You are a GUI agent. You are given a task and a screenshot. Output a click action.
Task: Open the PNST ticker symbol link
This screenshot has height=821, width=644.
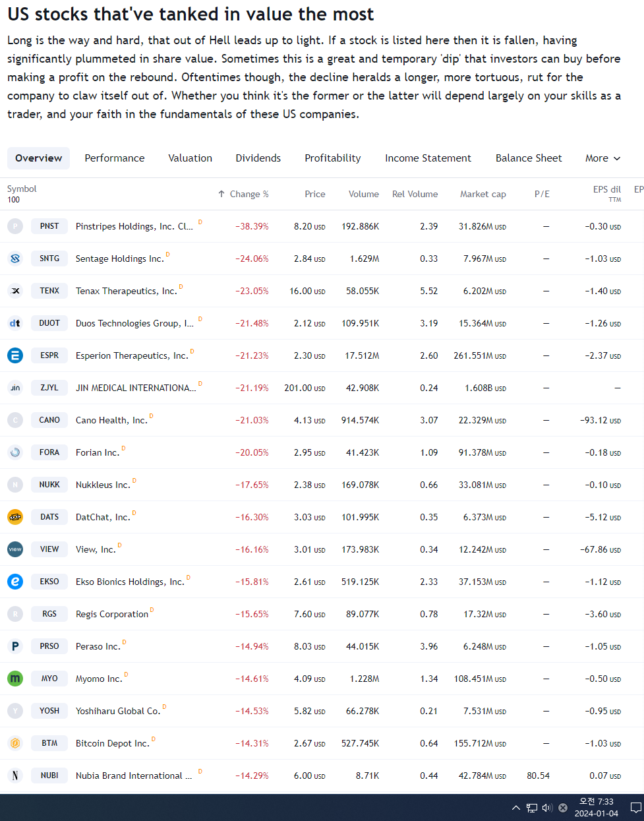pyautogui.click(x=49, y=226)
